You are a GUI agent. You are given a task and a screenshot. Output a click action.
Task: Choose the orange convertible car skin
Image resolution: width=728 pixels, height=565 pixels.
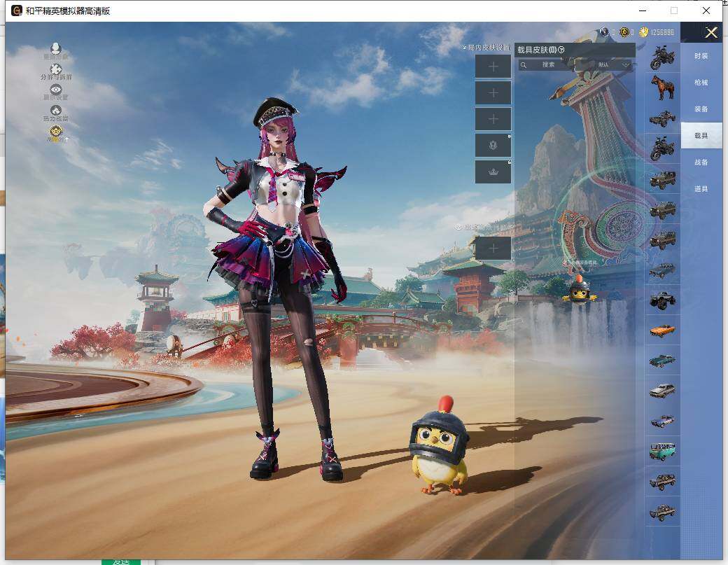coord(661,330)
